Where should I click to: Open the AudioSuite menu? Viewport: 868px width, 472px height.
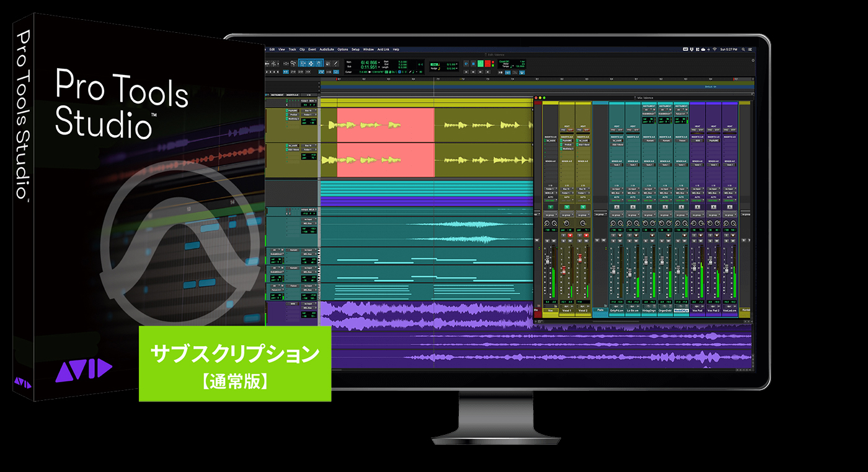pyautogui.click(x=327, y=50)
